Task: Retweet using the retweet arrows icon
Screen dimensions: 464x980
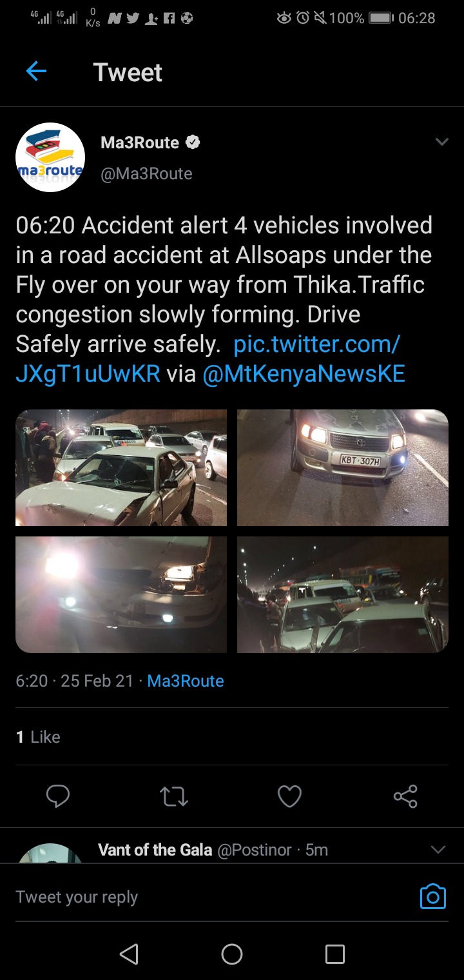Action: [174, 797]
